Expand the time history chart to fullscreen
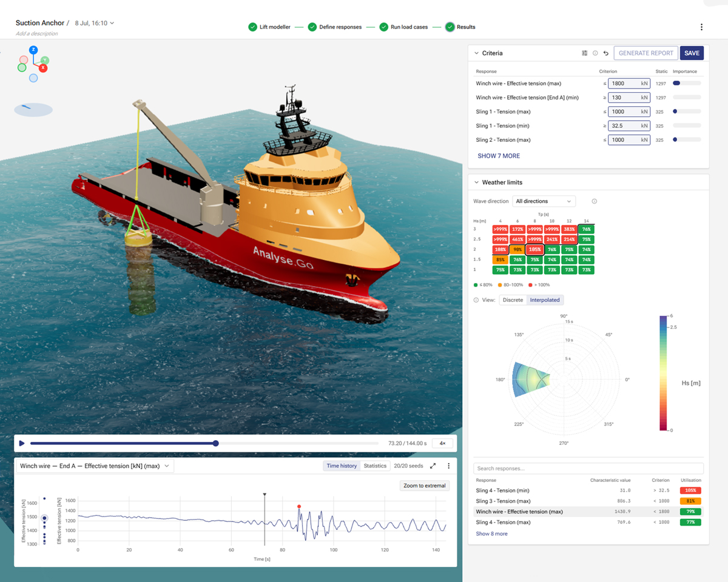This screenshot has width=728, height=582. pos(433,466)
